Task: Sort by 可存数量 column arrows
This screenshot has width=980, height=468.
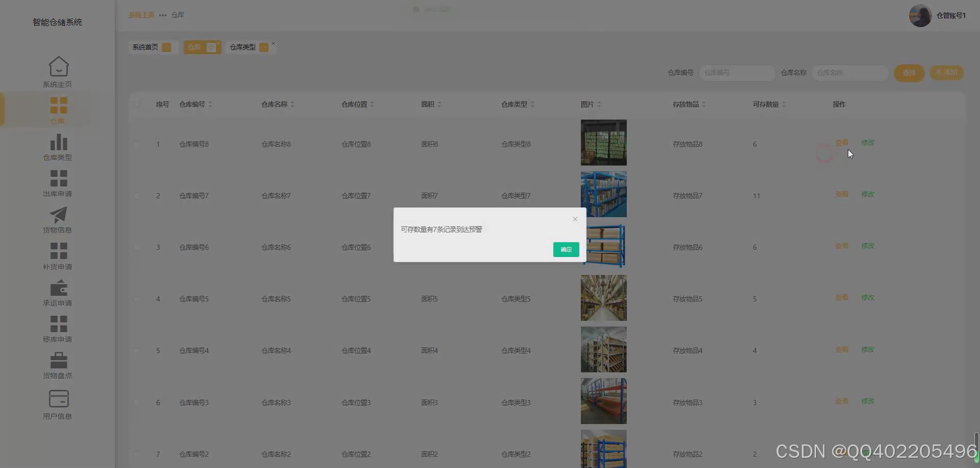Action: (x=784, y=104)
